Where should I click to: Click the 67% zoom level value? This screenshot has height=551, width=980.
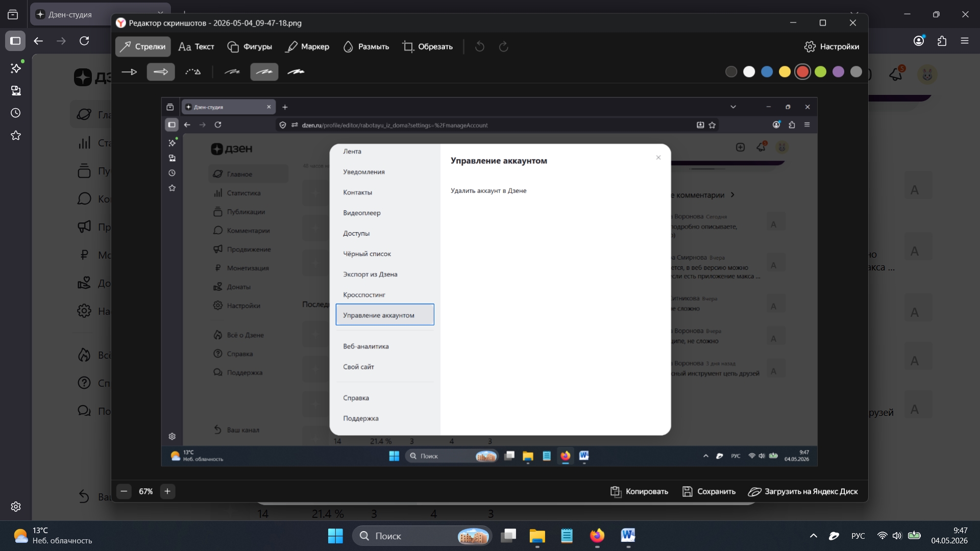click(x=146, y=491)
